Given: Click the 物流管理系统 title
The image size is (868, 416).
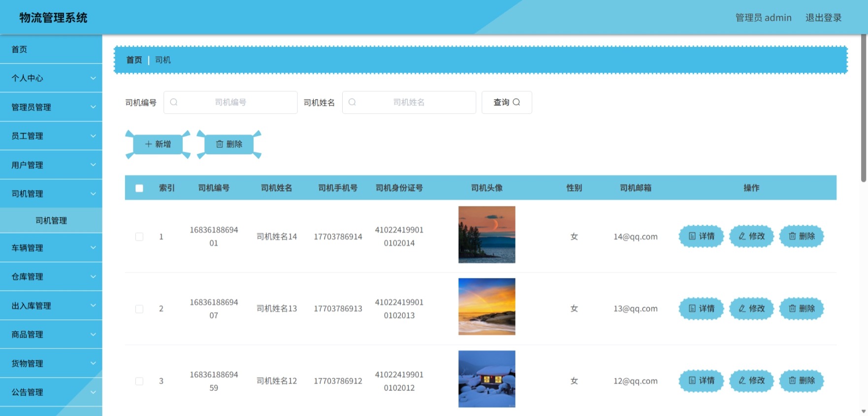Looking at the screenshot, I should (x=53, y=18).
